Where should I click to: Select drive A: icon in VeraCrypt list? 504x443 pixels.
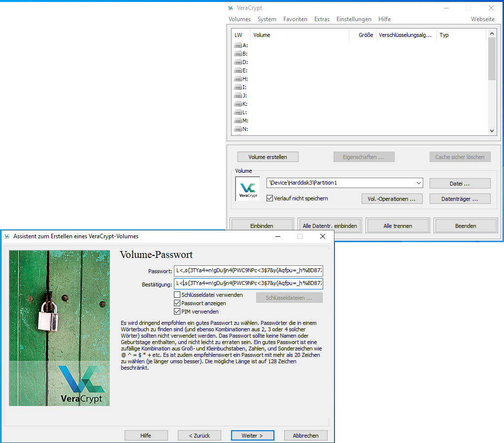(238, 45)
